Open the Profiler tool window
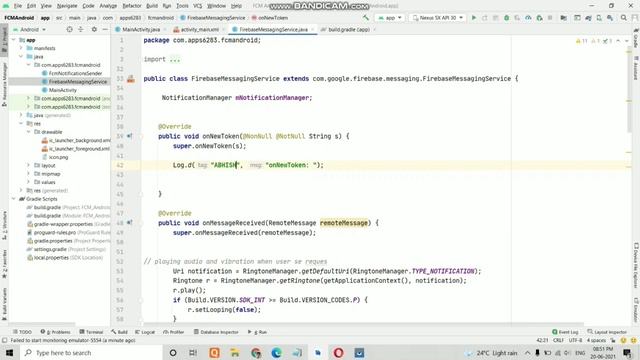The height and width of the screenshot is (360, 640). click(173, 332)
